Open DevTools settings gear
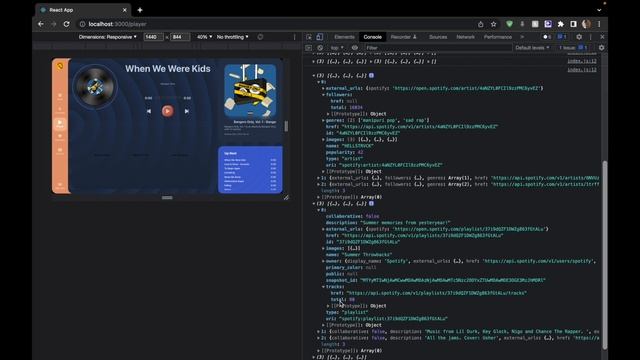This screenshot has height=360, width=640. 579,37
